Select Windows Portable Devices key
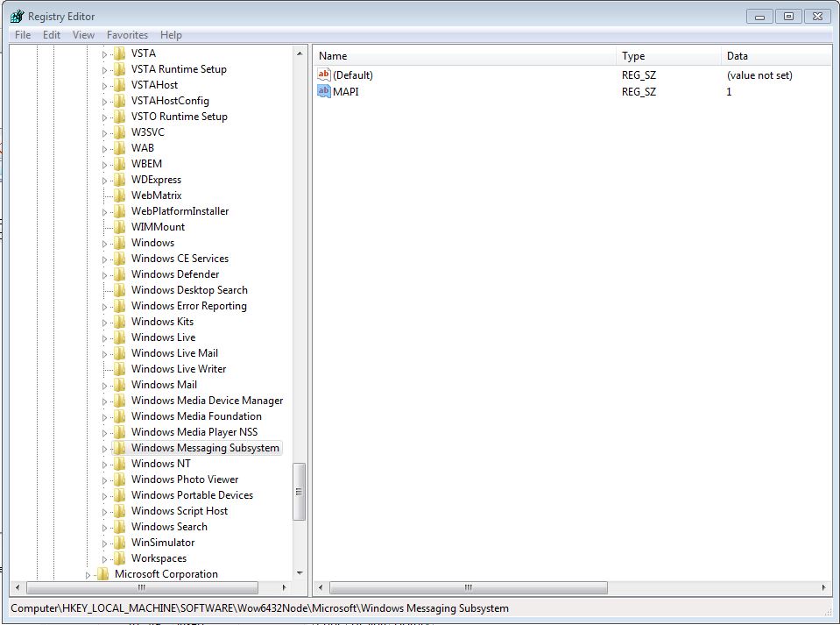 (x=192, y=495)
